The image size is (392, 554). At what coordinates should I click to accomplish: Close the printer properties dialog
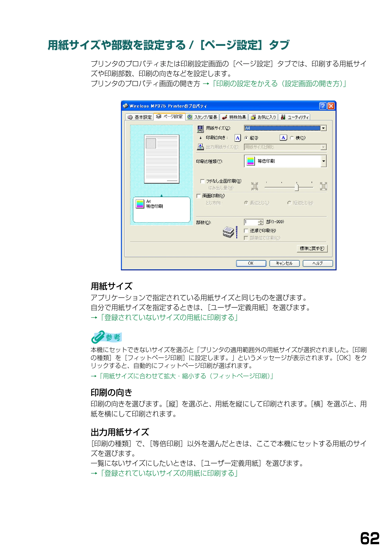331,106
